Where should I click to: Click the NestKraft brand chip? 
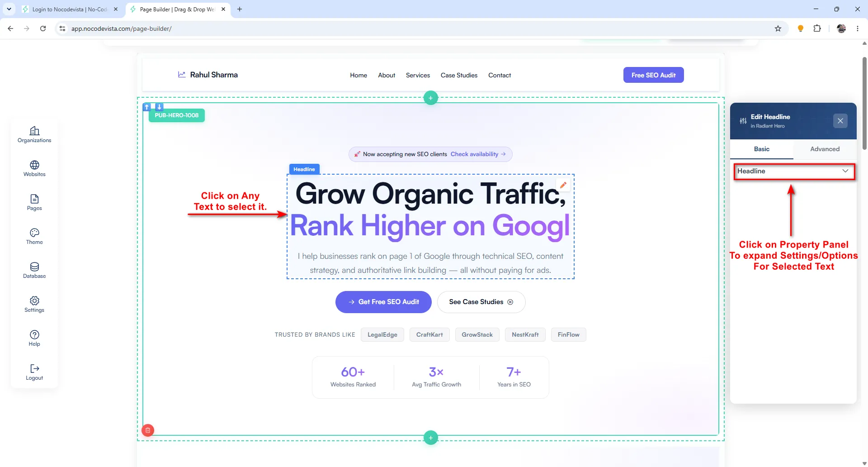525,335
